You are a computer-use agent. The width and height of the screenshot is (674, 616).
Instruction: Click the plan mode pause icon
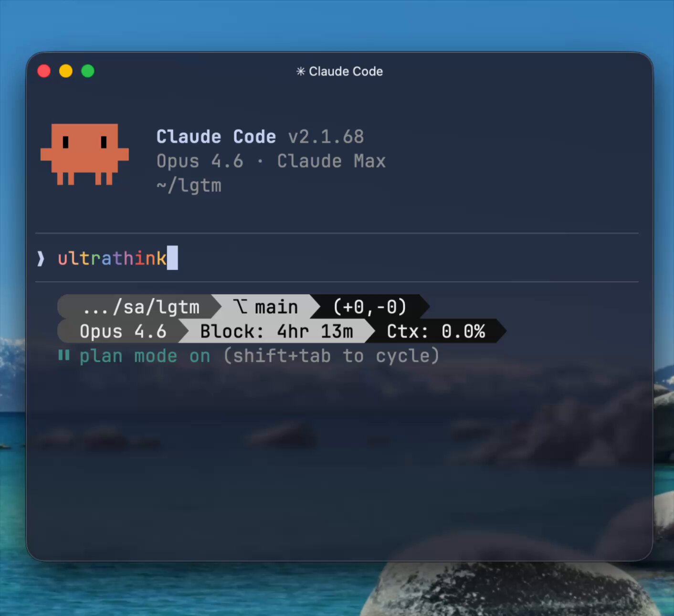pyautogui.click(x=63, y=355)
